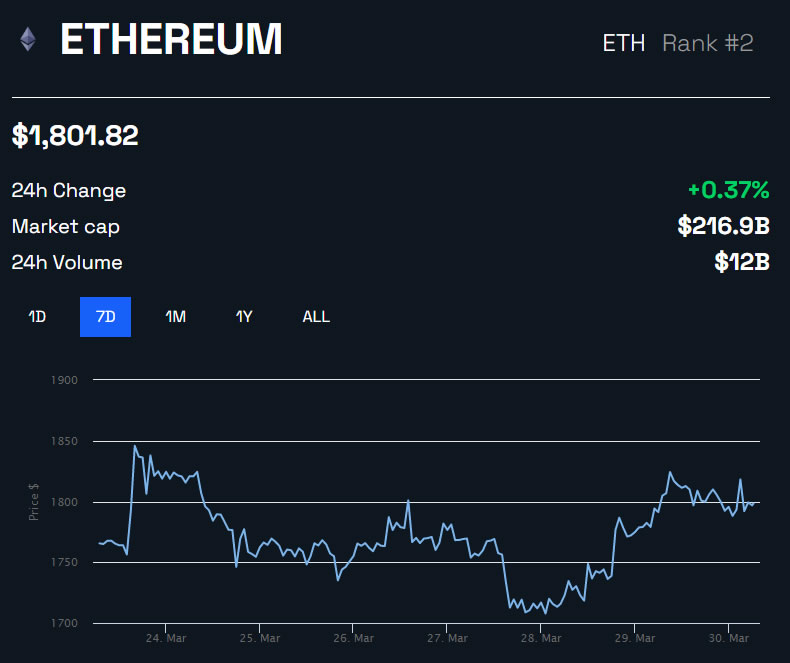Click the Ethereum diamond logo icon
The height and width of the screenshot is (663, 790).
28,40
